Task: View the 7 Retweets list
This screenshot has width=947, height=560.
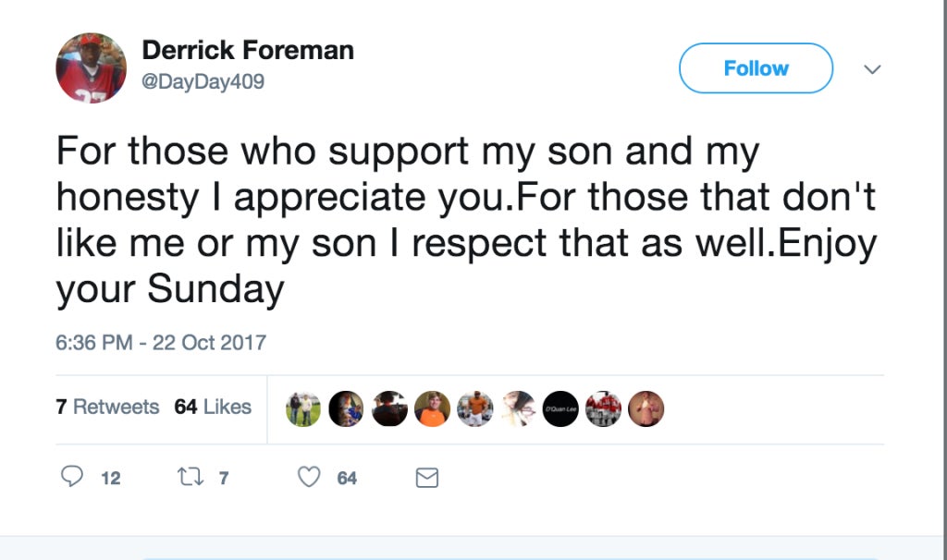Action: click(107, 407)
